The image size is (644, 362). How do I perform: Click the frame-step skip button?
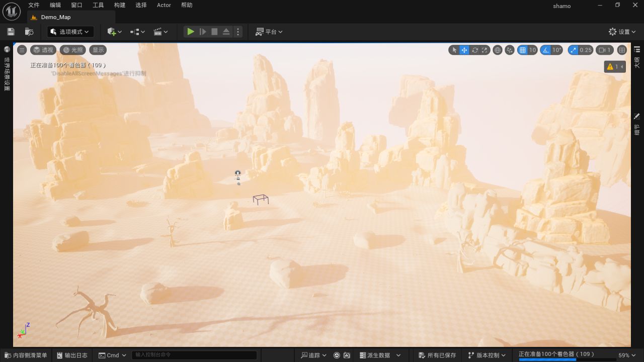pyautogui.click(x=203, y=32)
